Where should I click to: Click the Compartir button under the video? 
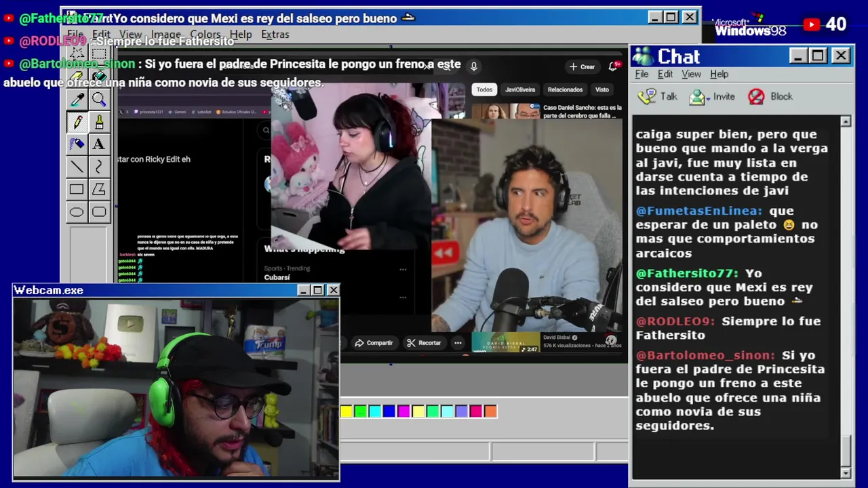374,343
